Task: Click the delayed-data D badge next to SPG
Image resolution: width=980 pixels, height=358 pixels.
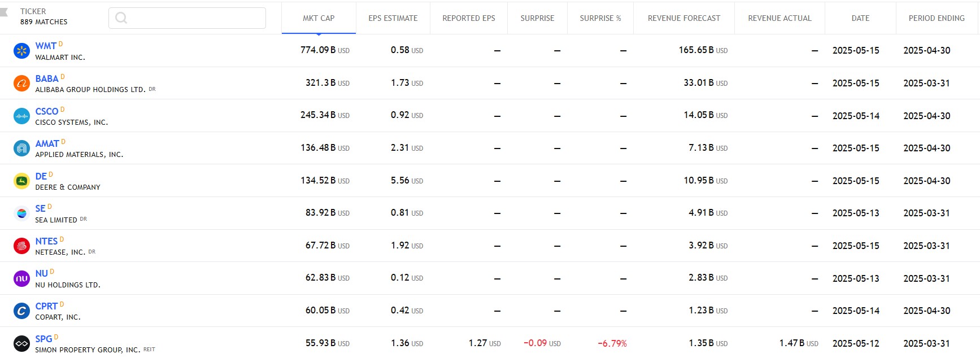Action: 56,337
